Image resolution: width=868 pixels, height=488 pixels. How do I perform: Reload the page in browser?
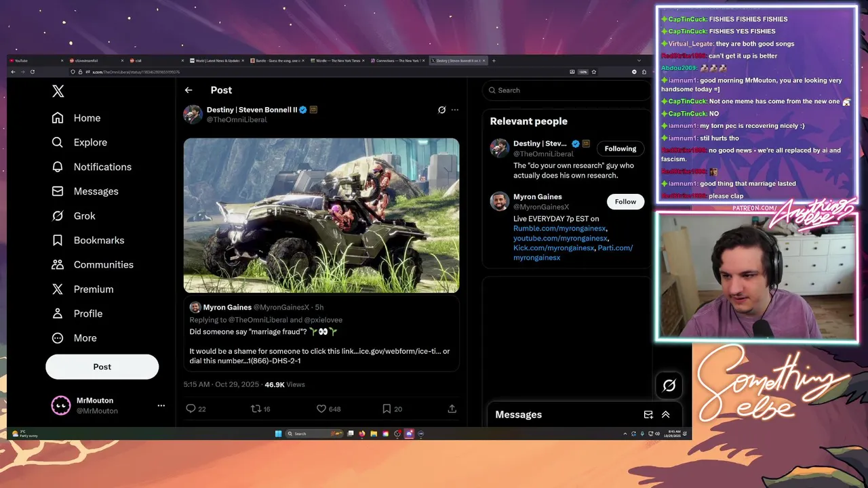click(x=33, y=72)
